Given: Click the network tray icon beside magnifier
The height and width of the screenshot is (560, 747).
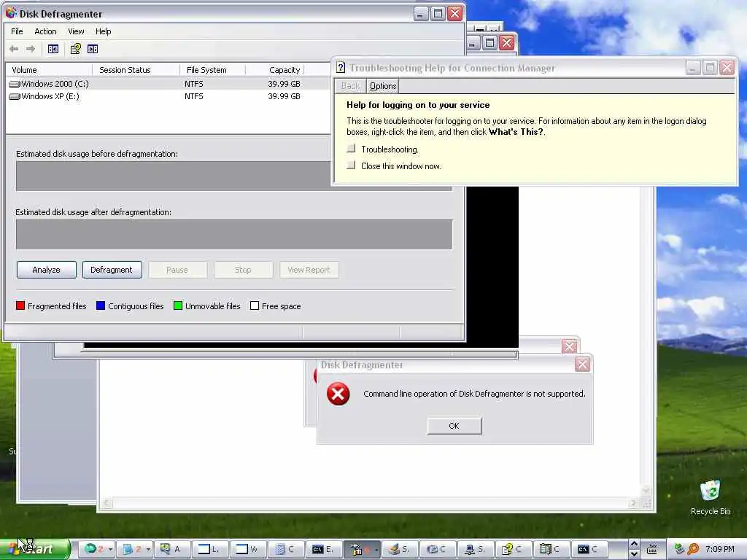Looking at the screenshot, I should pos(679,549).
